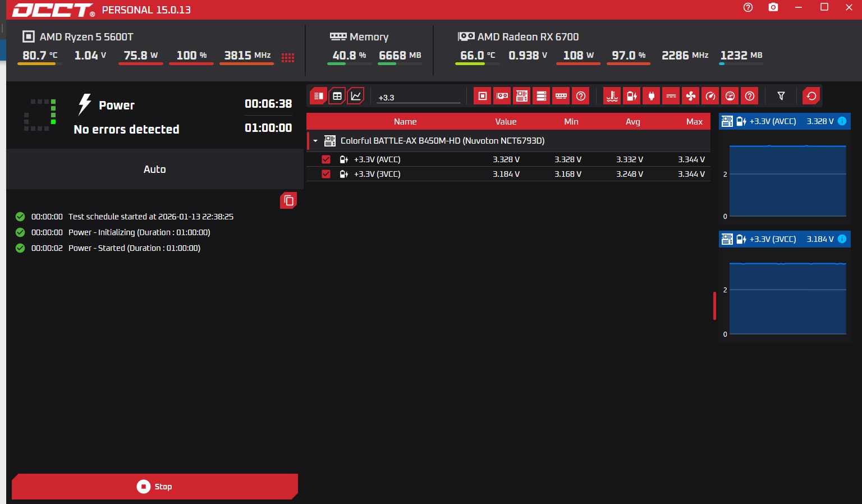Show frequency sensors using the speedometer icon
The height and width of the screenshot is (504, 862).
point(710,96)
